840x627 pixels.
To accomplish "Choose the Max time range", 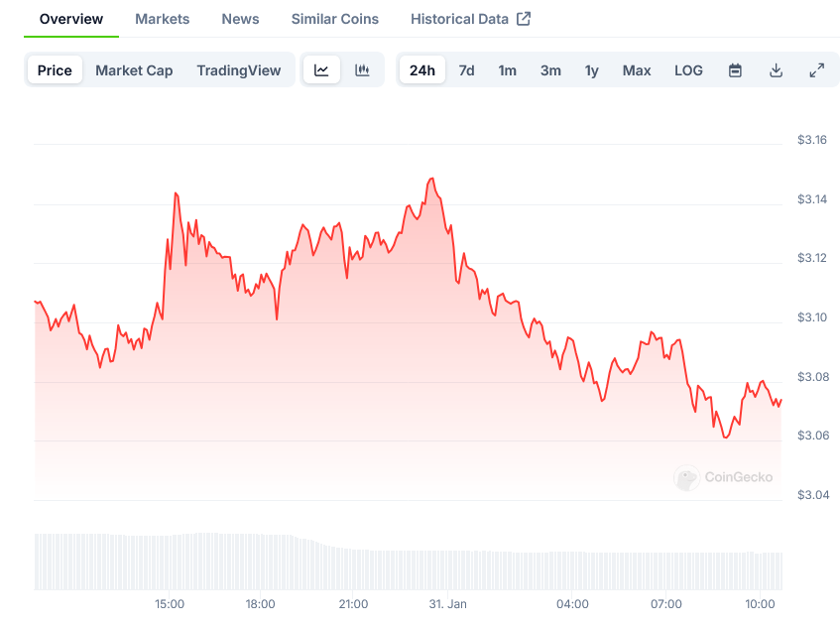I will [x=637, y=70].
